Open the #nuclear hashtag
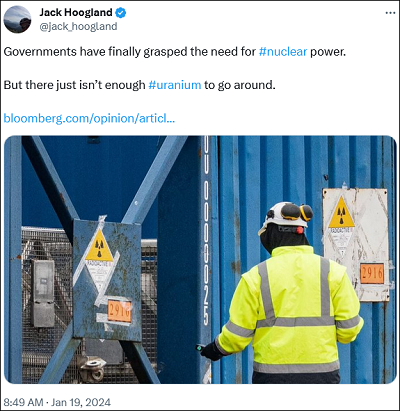 [x=283, y=52]
